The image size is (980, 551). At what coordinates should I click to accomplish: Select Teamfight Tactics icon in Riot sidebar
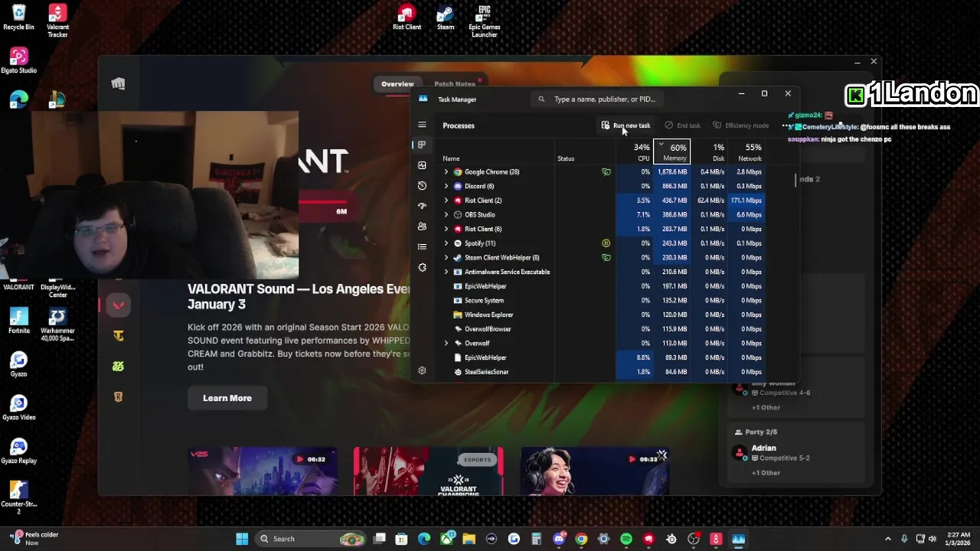118,336
